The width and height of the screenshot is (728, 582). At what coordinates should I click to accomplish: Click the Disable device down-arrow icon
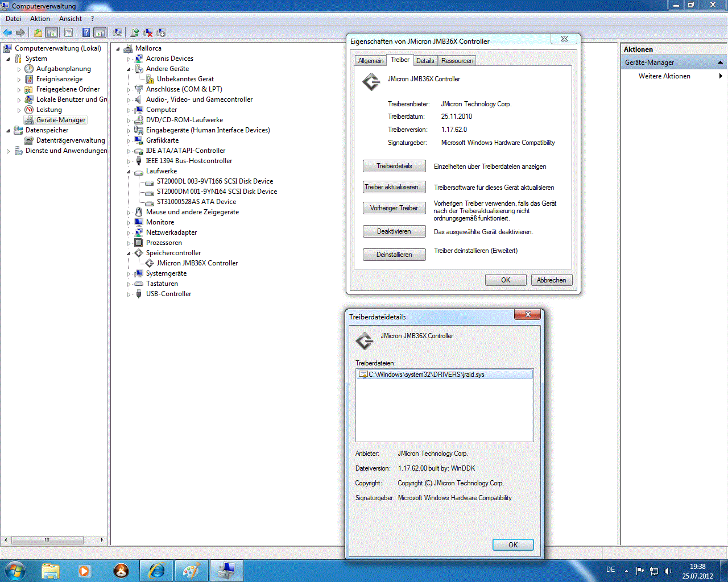[161, 33]
